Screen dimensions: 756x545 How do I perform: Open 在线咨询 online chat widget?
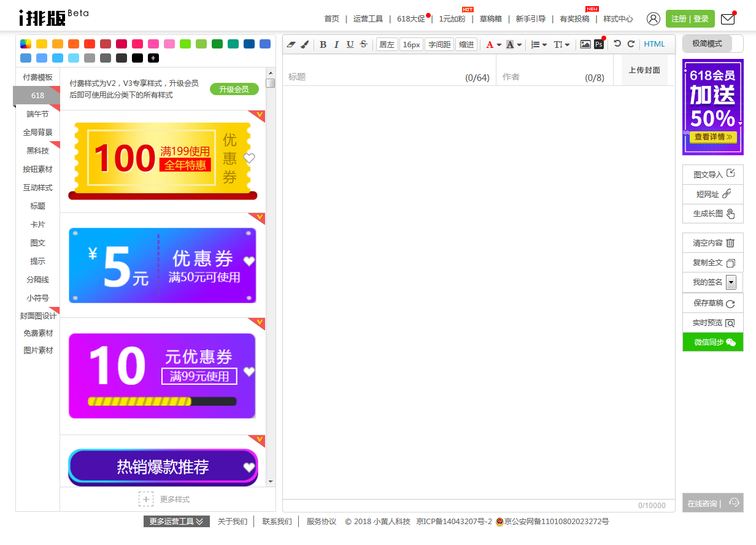713,503
